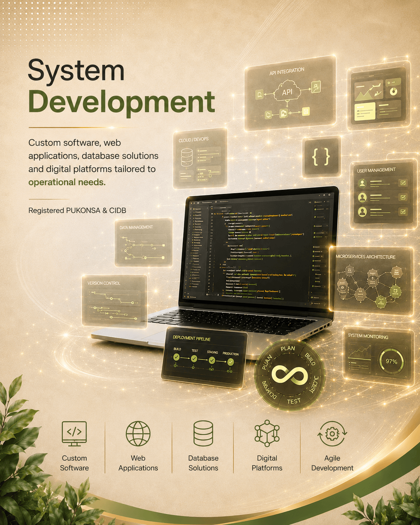Viewport: 420px width, 525px height.
Task: Toggle the third user's checkbox in User Management
Action: 403,212
